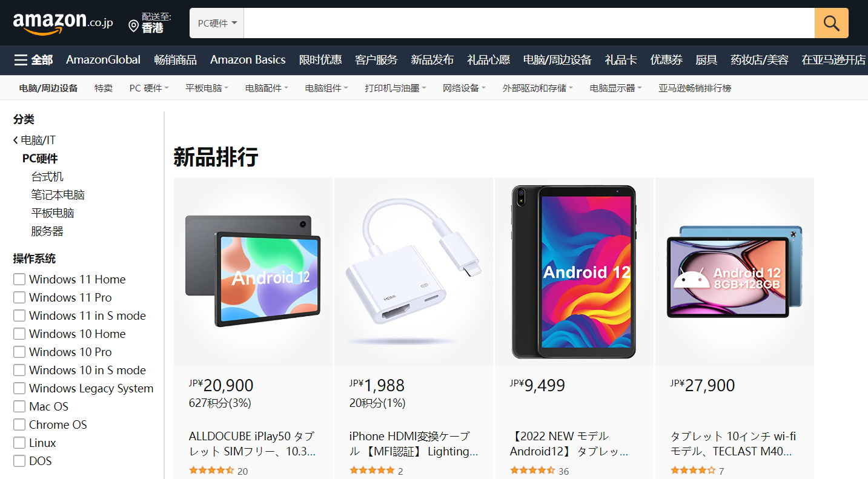Click the orange search magnifier button

tap(831, 23)
